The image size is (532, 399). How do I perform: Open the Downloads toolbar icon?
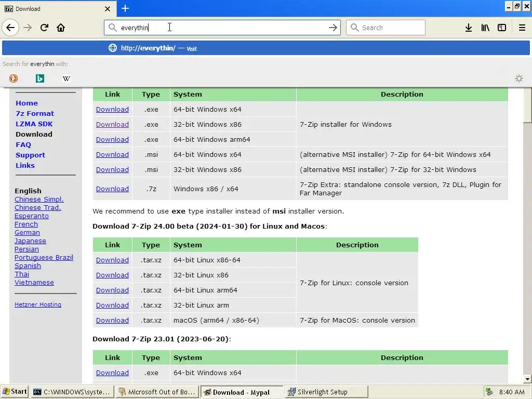(x=469, y=28)
